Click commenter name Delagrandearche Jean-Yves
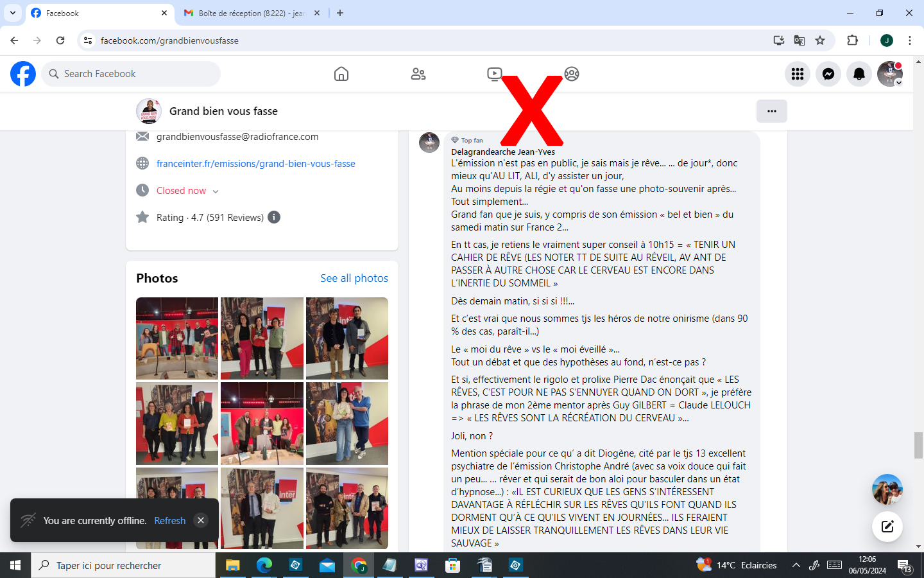 click(503, 152)
